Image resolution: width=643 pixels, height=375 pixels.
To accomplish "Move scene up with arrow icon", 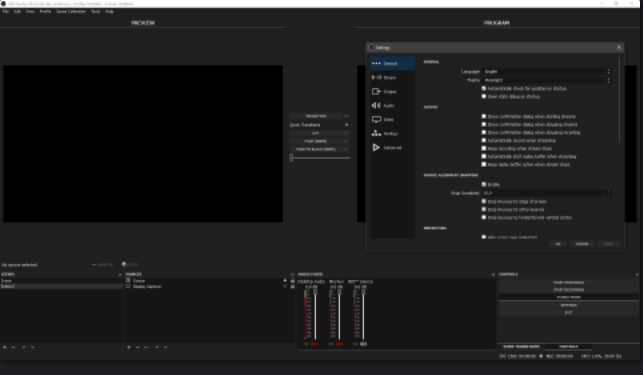I will [x=24, y=347].
